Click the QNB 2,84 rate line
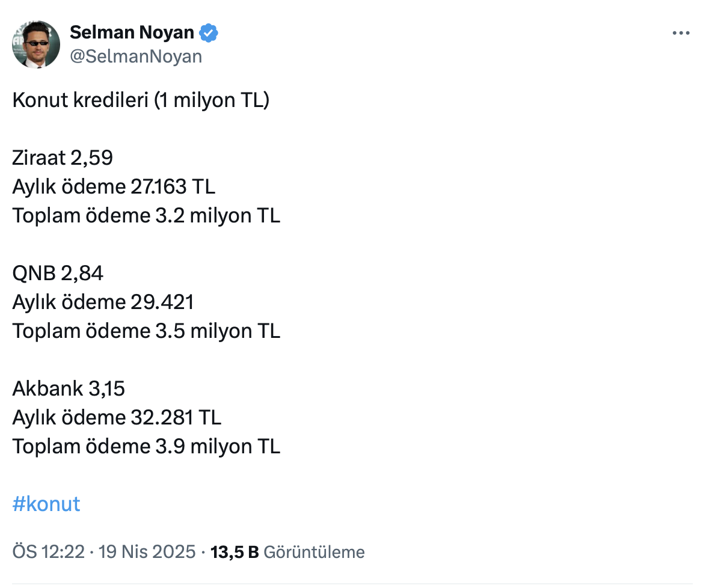The width and height of the screenshot is (712, 588). [58, 273]
